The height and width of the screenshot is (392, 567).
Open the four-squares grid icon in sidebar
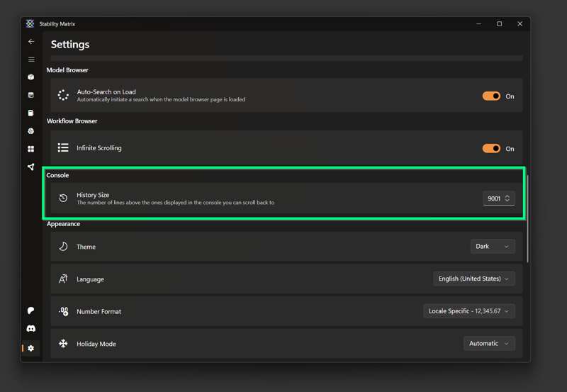[30, 149]
